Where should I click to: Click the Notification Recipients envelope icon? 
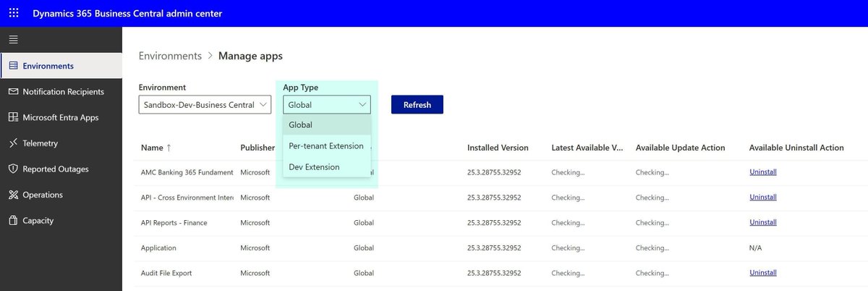pyautogui.click(x=13, y=92)
